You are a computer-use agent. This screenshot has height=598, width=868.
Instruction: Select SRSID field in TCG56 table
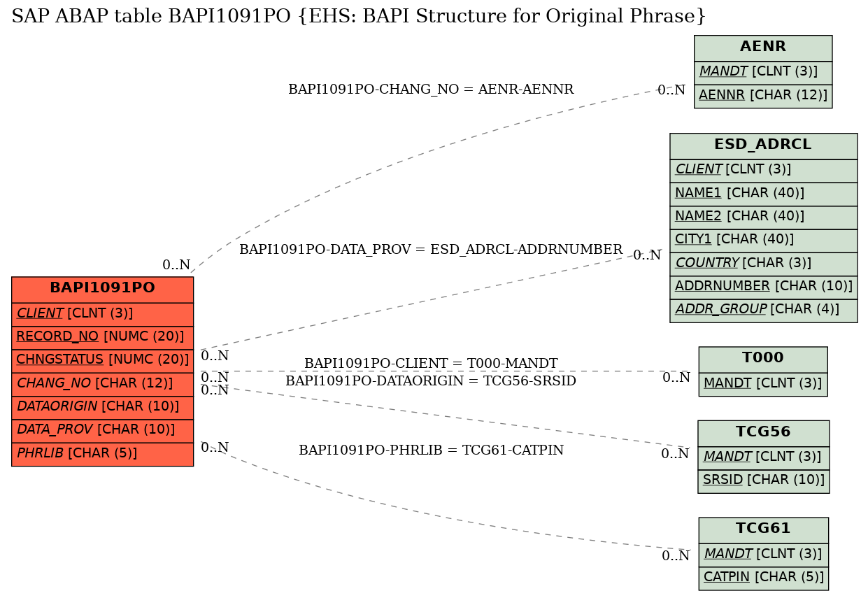763,481
